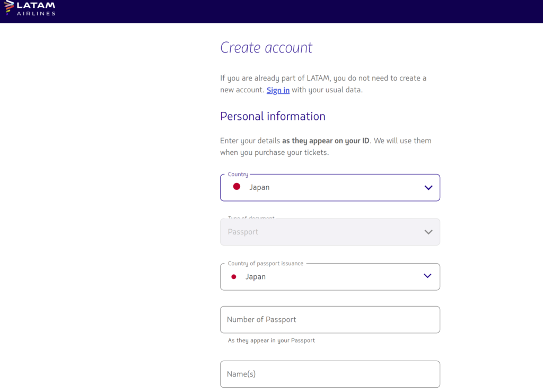The image size is (543, 392).
Task: Click the Japan text in passport issuance field
Action: click(x=256, y=277)
